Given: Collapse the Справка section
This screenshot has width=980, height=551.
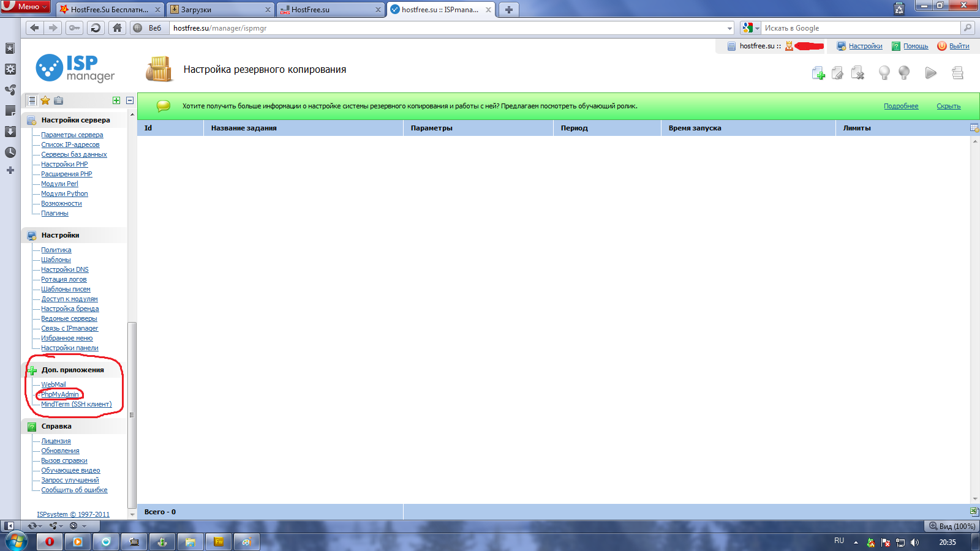Looking at the screenshot, I should click(75, 426).
